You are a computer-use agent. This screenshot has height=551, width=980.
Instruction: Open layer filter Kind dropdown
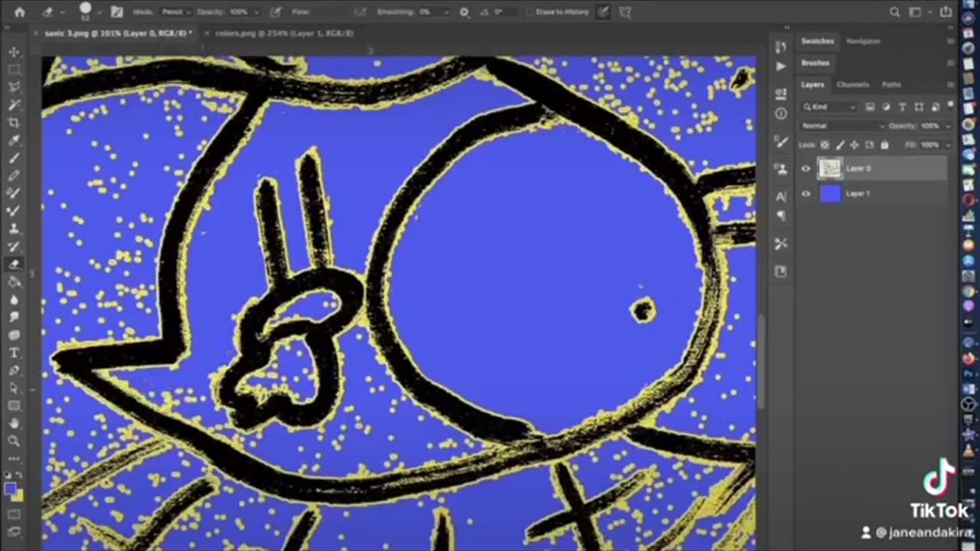pyautogui.click(x=830, y=107)
